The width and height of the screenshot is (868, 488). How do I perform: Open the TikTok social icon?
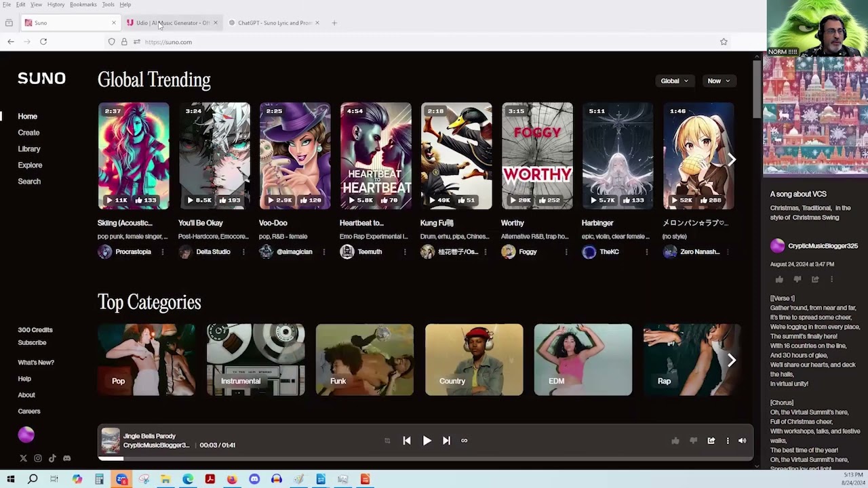click(x=52, y=458)
